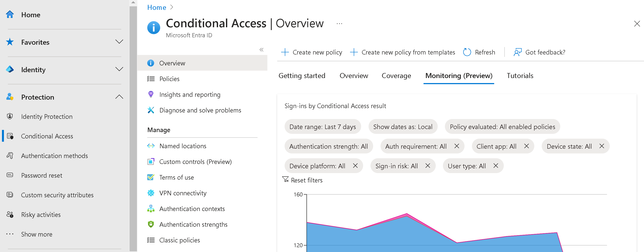The image size is (644, 252).
Task: Click the Home breadcrumb link
Action: 157,7
